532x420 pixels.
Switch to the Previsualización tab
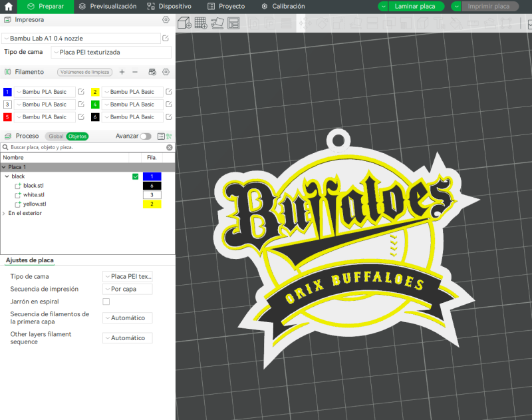click(108, 7)
